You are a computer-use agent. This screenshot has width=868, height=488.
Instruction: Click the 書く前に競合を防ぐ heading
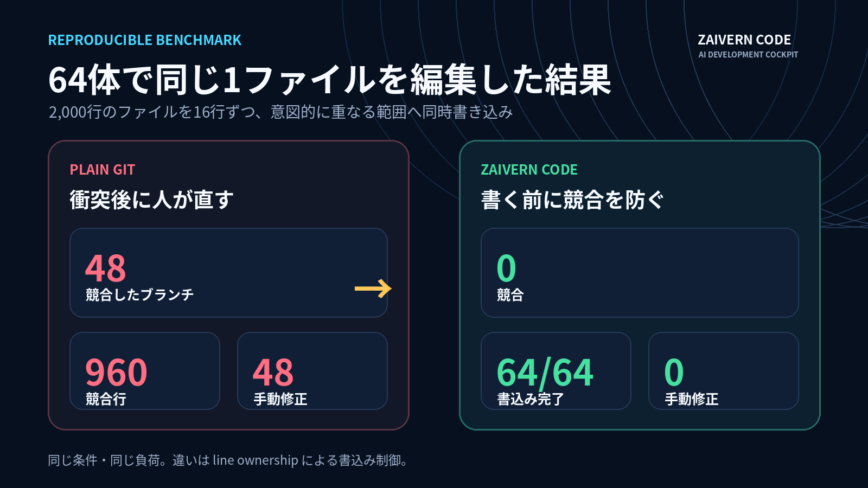point(572,200)
